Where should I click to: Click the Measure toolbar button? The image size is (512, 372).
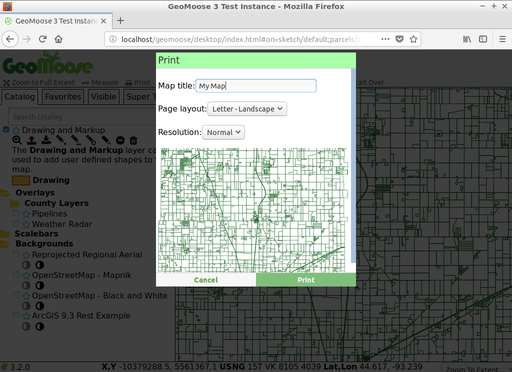tap(100, 82)
